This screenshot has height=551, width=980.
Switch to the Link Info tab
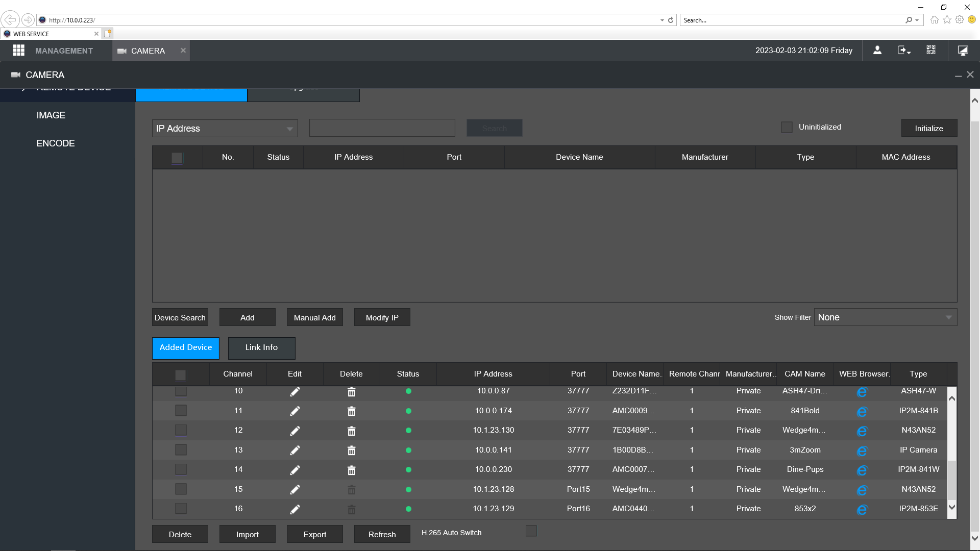pos(261,347)
